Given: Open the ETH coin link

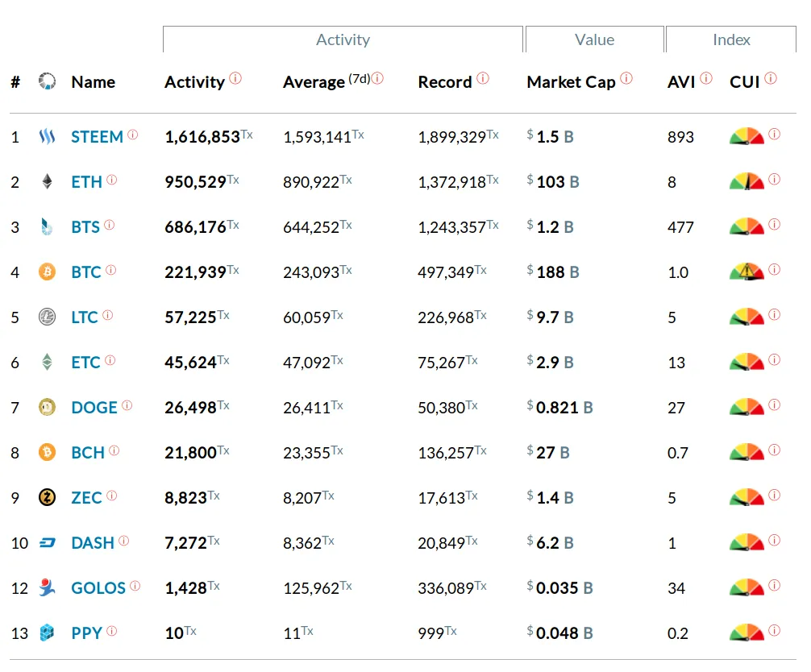Looking at the screenshot, I should [86, 182].
